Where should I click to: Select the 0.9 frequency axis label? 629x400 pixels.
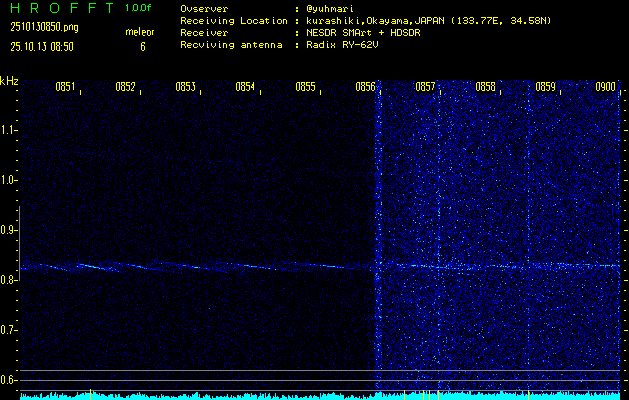click(x=9, y=230)
